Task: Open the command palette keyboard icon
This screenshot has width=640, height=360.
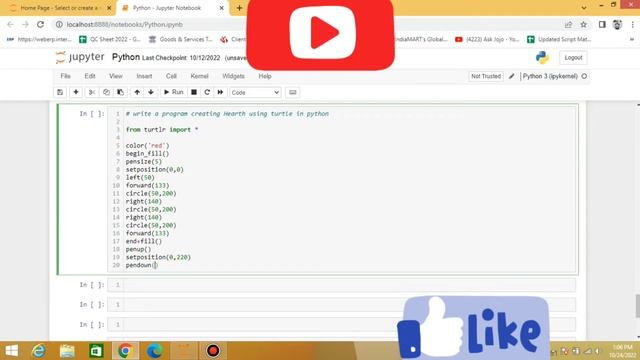Action: (x=293, y=92)
